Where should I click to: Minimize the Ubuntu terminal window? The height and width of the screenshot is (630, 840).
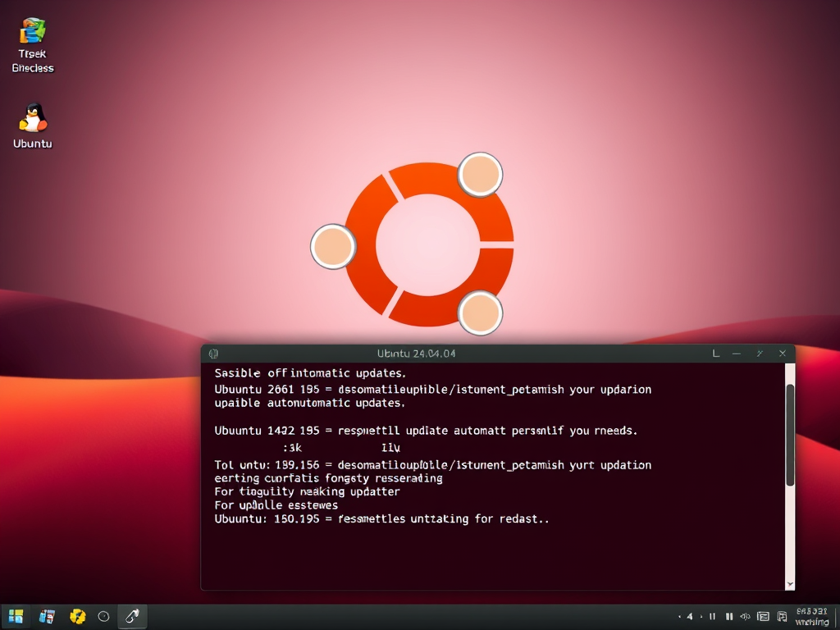point(737,354)
